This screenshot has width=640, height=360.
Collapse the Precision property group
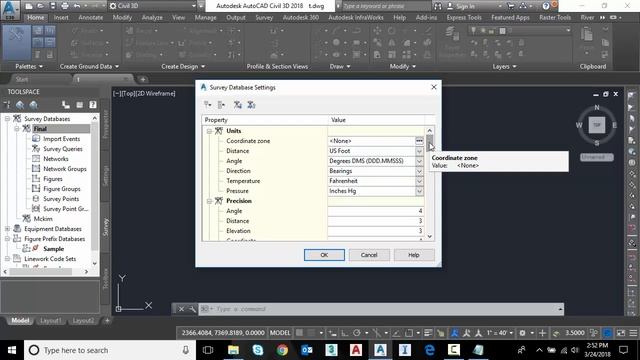pos(209,201)
